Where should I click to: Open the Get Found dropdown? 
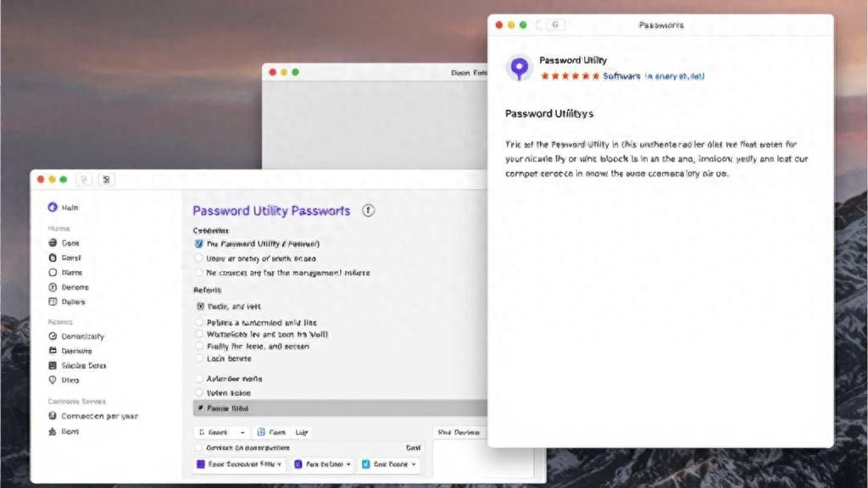[x=389, y=464]
